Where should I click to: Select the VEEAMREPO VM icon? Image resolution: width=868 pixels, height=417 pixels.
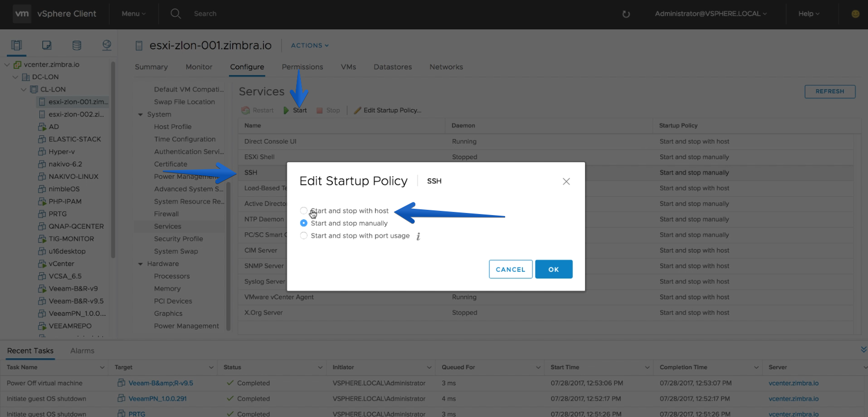click(x=42, y=326)
